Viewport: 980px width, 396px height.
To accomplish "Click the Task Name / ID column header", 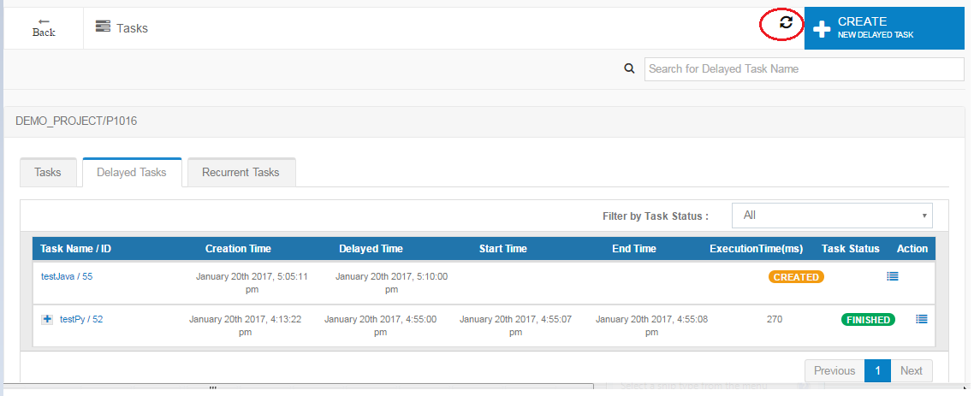I will 75,249.
